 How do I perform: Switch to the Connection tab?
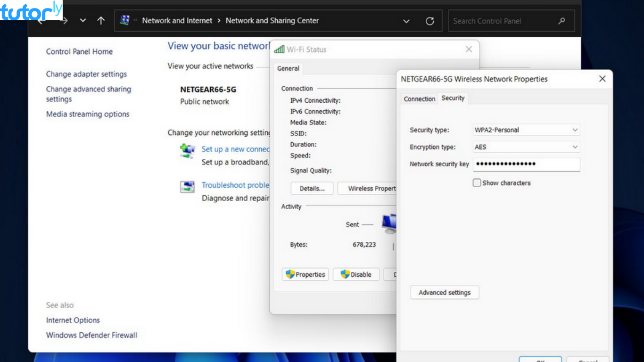point(419,99)
